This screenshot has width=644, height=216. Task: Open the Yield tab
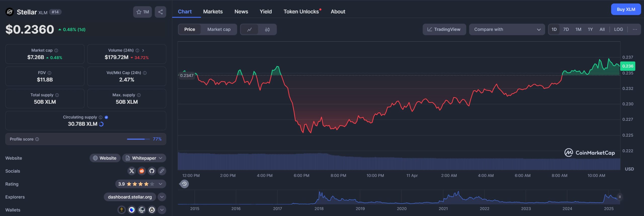point(266,12)
